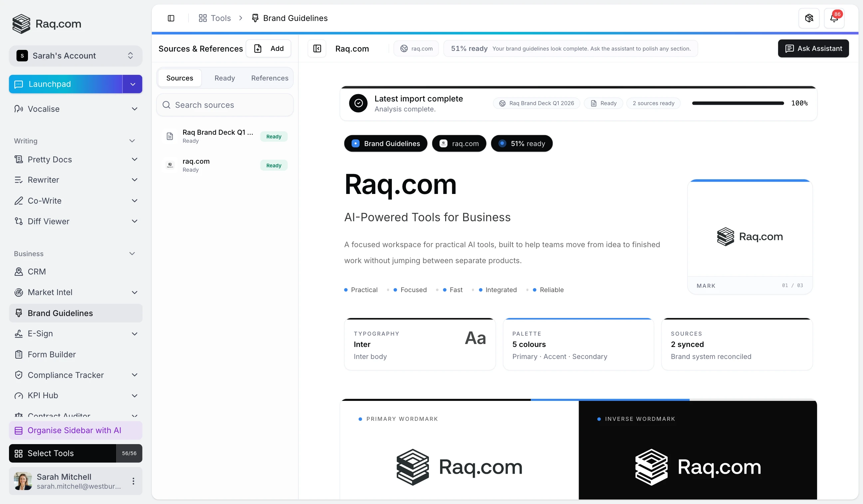This screenshot has height=504, width=863.
Task: Expand the Market Intel section
Action: (134, 292)
